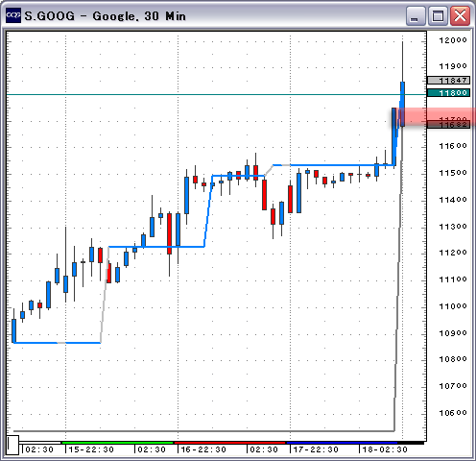Click the tall red candle before 16-22:30 line
This screenshot has height=461, width=476.
pyautogui.click(x=169, y=233)
